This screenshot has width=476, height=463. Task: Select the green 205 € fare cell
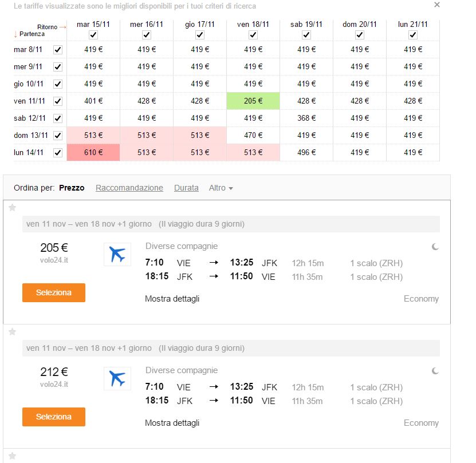click(253, 101)
